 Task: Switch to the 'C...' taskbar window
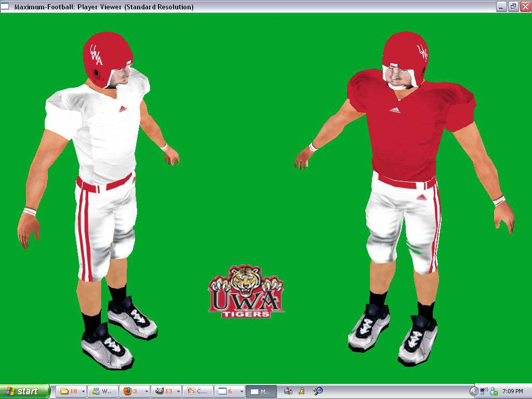point(198,391)
